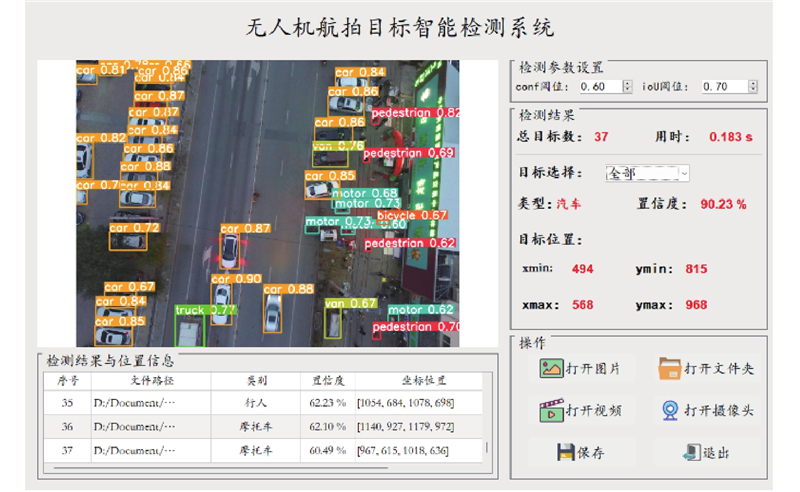
Task: Click the 打开文件夹 folder icon
Action: [x=669, y=368]
